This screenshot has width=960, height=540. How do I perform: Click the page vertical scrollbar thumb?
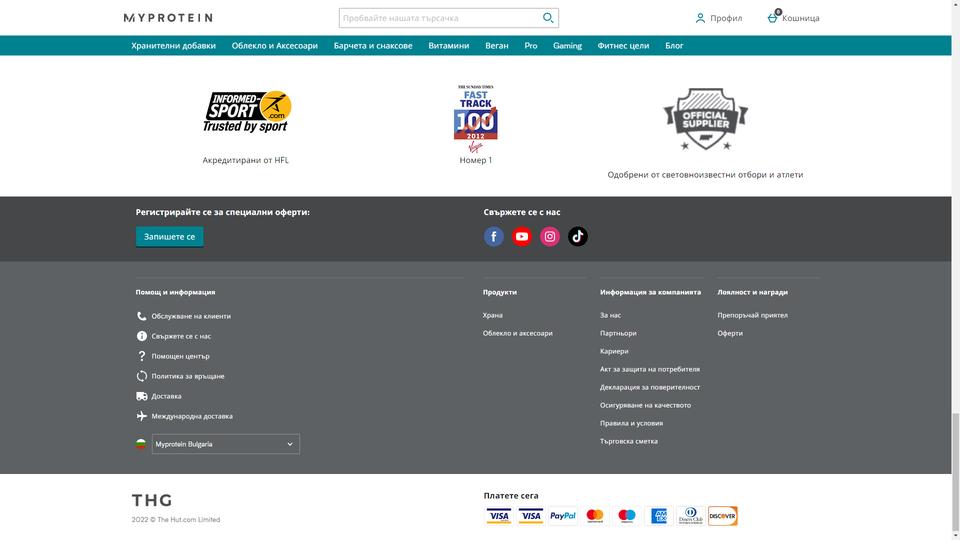click(x=956, y=470)
